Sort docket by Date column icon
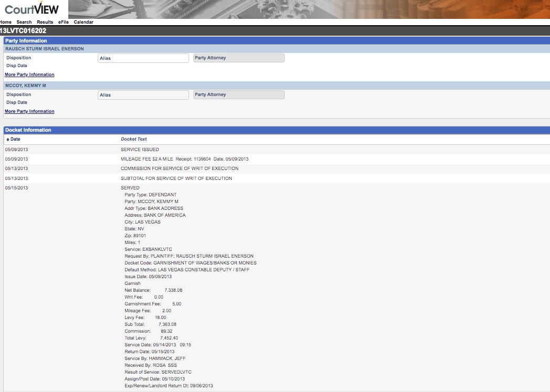This screenshot has height=392, width=550. click(8, 140)
